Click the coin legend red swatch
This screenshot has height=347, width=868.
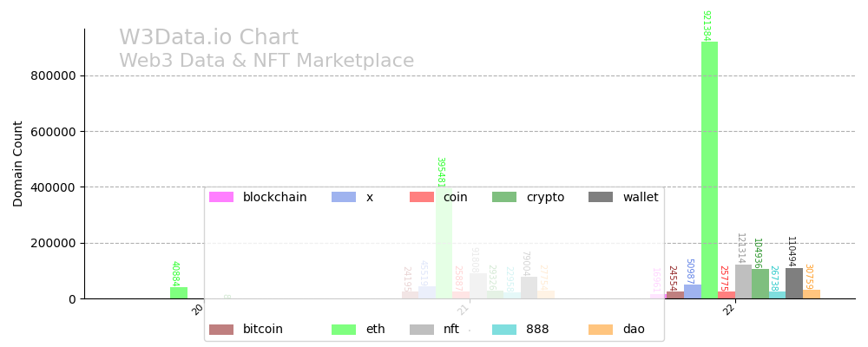point(422,198)
